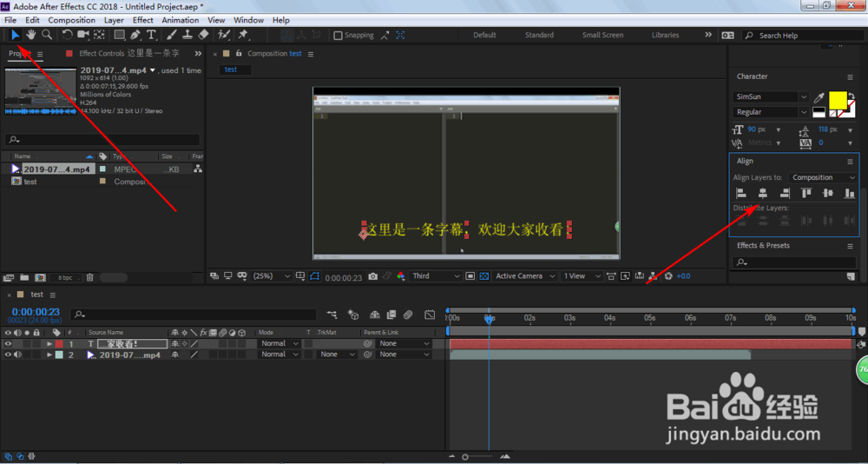The width and height of the screenshot is (868, 464).
Task: Open the Animation menu
Action: click(180, 20)
